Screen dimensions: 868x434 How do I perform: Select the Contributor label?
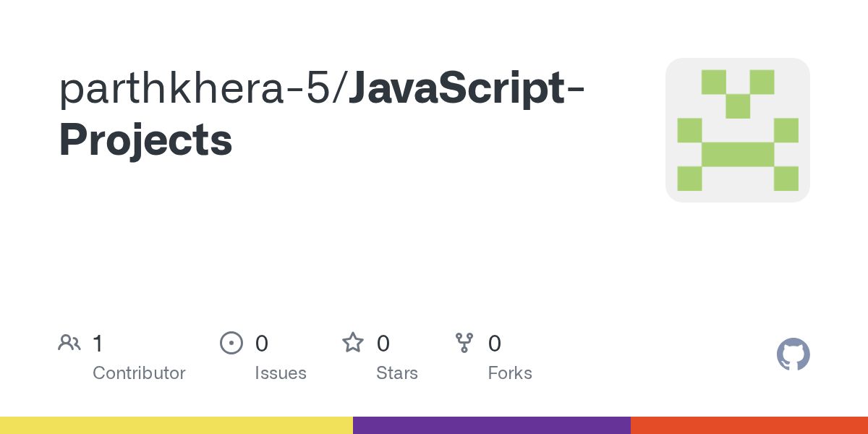click(x=139, y=373)
